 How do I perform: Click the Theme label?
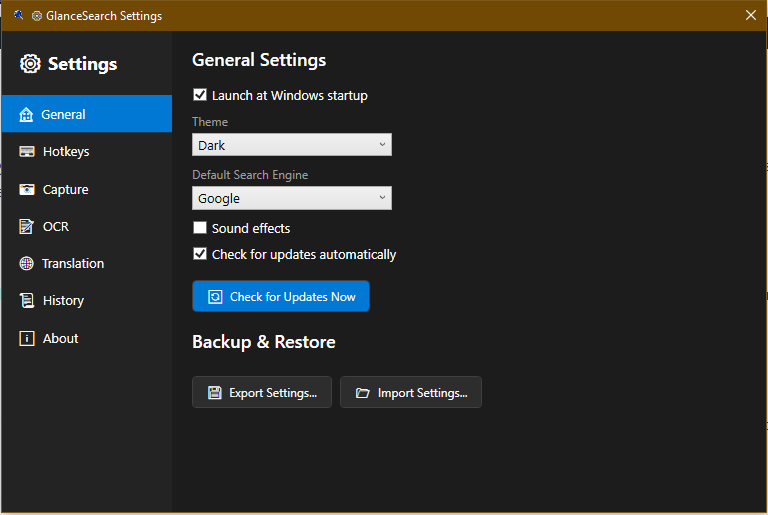point(210,122)
